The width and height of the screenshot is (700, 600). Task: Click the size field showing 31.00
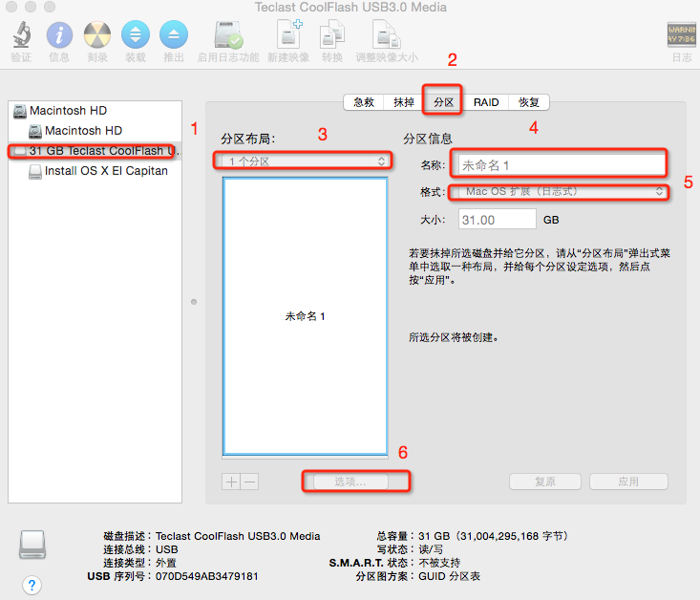click(497, 220)
